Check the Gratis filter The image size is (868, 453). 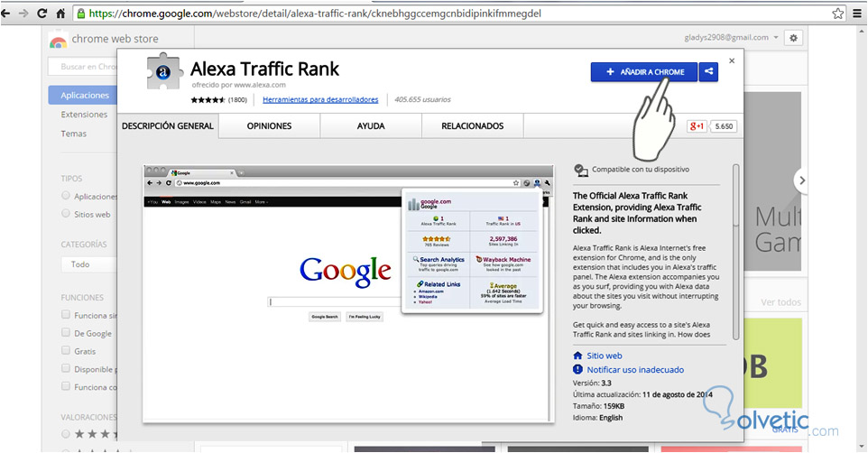(x=66, y=350)
